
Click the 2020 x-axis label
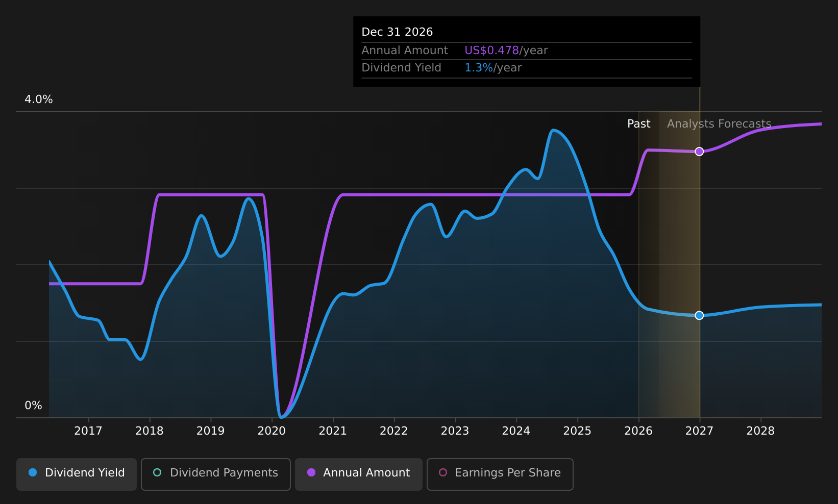(x=272, y=431)
